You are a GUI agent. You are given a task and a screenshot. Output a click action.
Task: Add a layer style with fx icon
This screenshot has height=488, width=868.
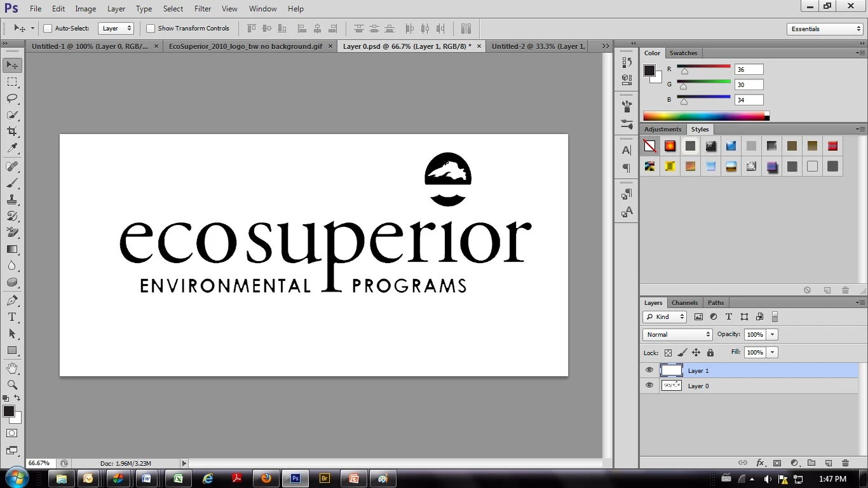[760, 463]
